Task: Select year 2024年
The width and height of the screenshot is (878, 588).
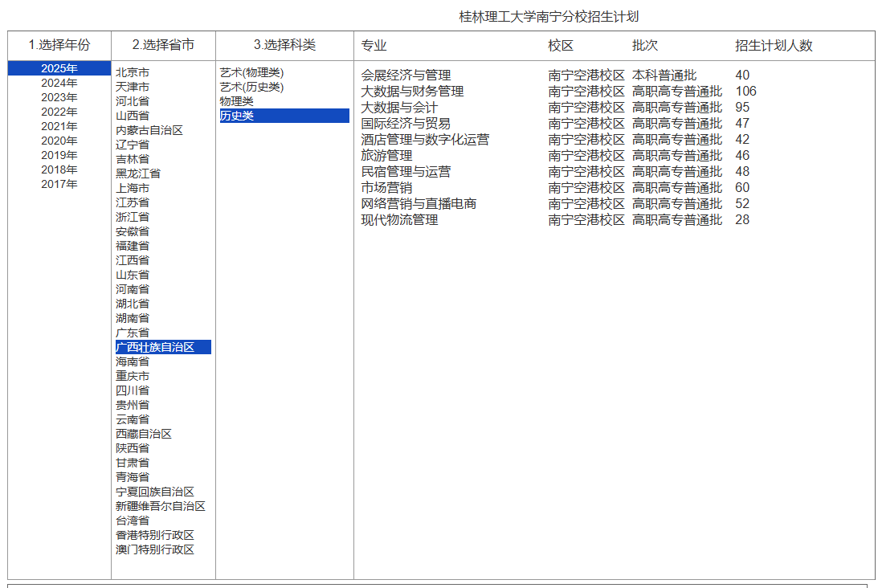Action: pyautogui.click(x=59, y=83)
